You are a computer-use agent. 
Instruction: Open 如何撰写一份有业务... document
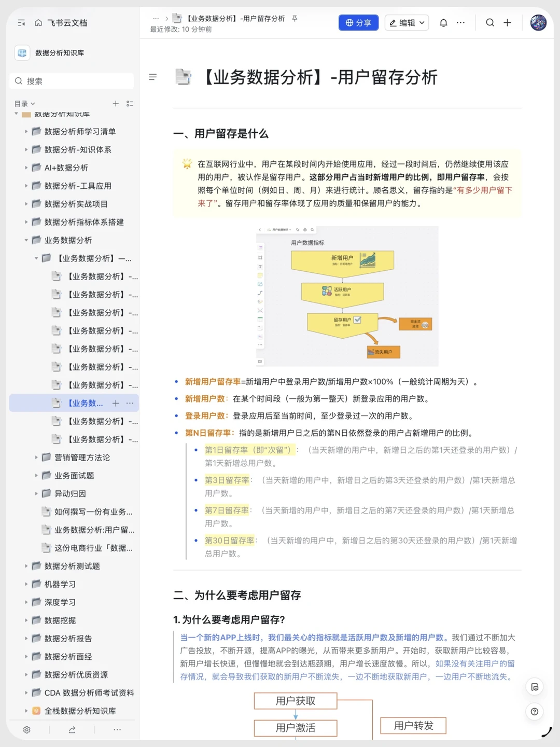(87, 512)
